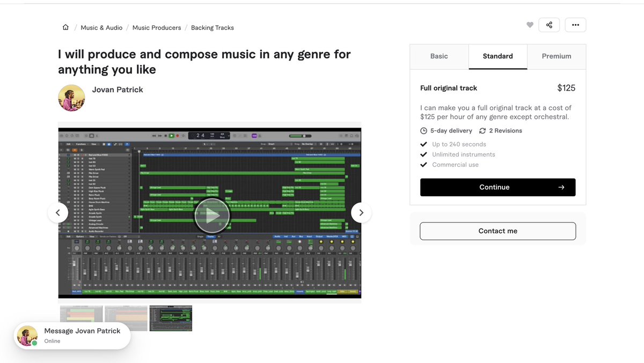This screenshot has width=644, height=363.
Task: Click the 2 Revisions refresh icon
Action: click(x=482, y=131)
